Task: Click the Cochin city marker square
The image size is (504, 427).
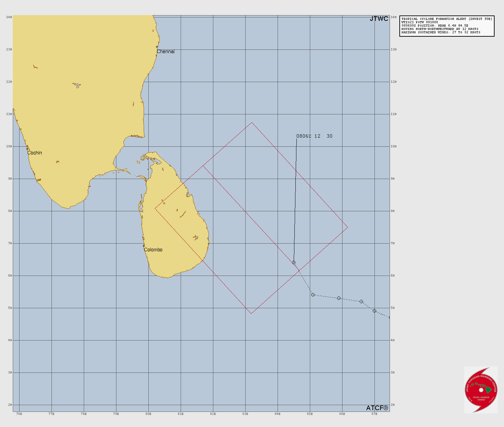Action: pyautogui.click(x=27, y=149)
